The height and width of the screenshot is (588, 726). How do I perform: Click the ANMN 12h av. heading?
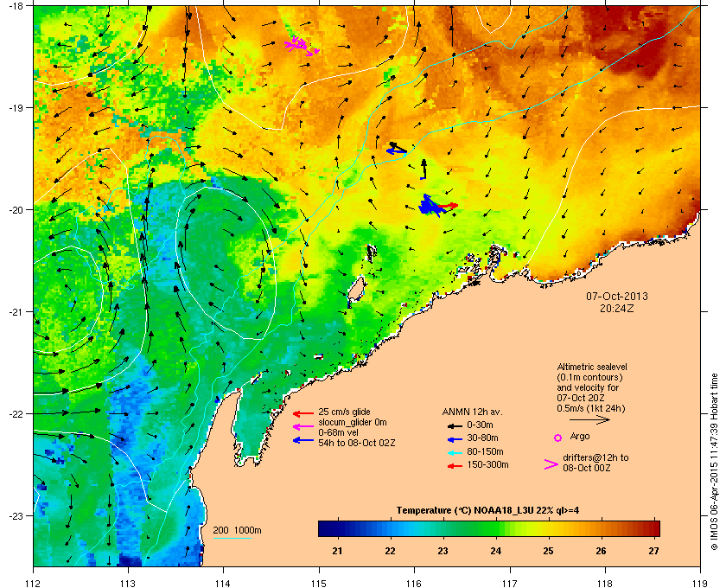tap(472, 412)
